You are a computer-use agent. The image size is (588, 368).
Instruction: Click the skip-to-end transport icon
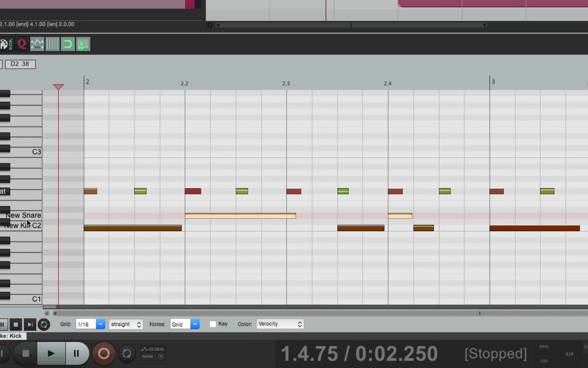click(x=30, y=324)
